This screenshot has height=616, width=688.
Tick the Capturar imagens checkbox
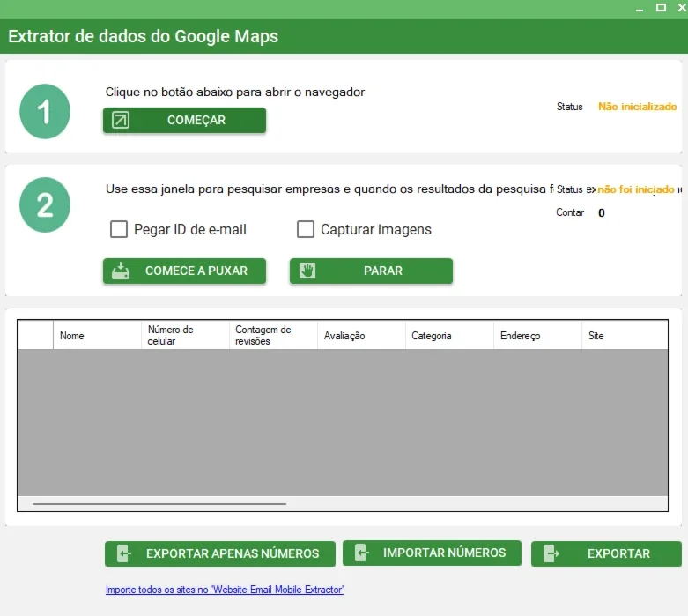click(306, 229)
